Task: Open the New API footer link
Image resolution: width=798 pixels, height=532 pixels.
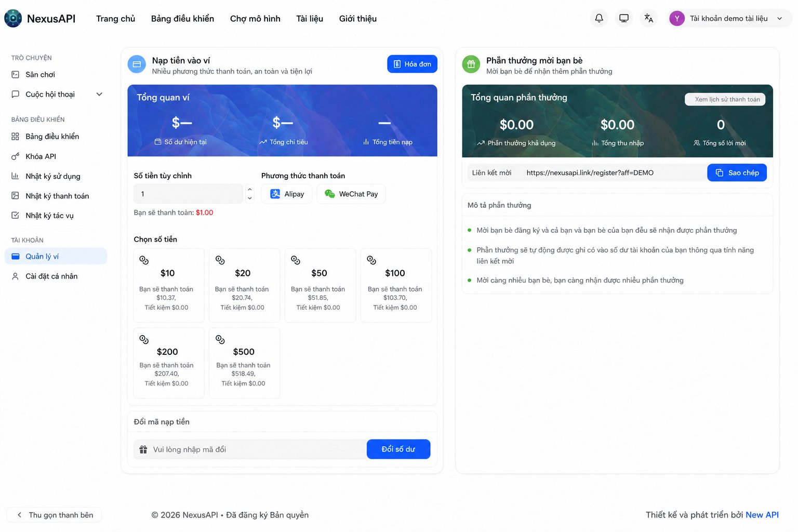Action: point(762,515)
